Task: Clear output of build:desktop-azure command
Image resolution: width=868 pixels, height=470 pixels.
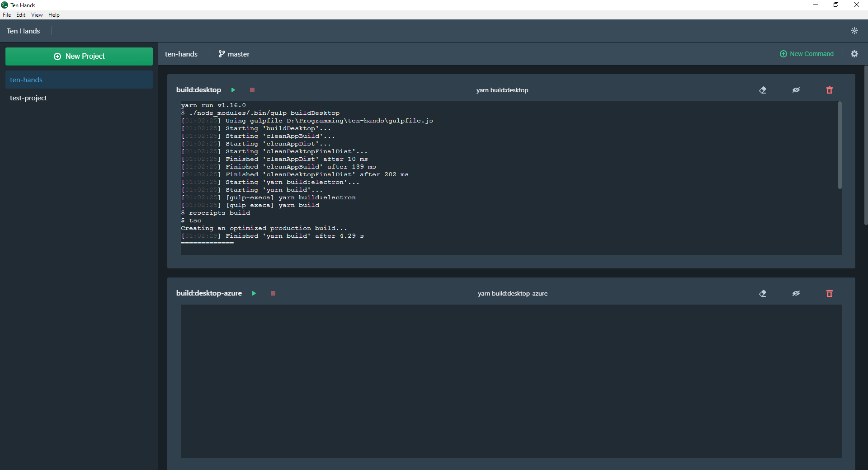Action: coord(763,293)
